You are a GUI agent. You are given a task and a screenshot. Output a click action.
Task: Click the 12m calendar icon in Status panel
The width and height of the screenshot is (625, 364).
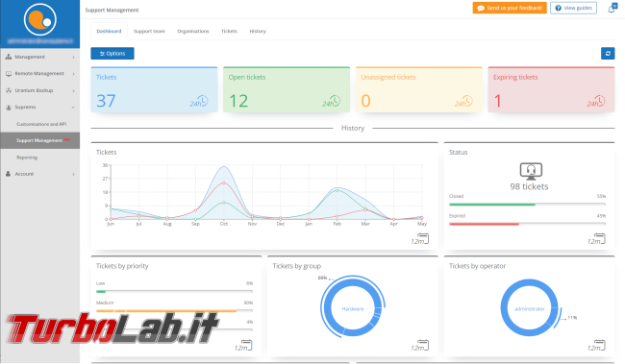[596, 239]
